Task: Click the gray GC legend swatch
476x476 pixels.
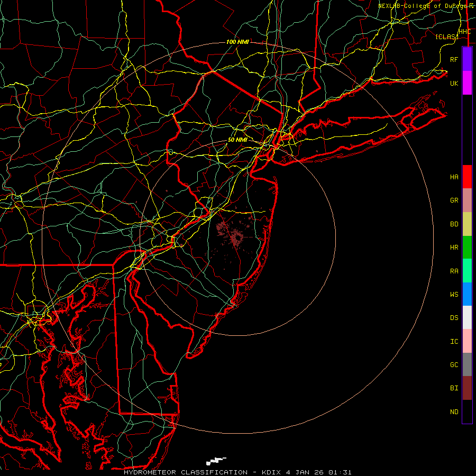Action: coord(467,364)
